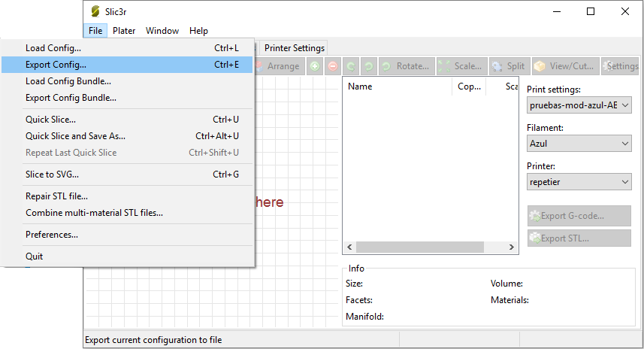Click the Rotate... toolbar button
644x349 pixels.
coord(407,66)
